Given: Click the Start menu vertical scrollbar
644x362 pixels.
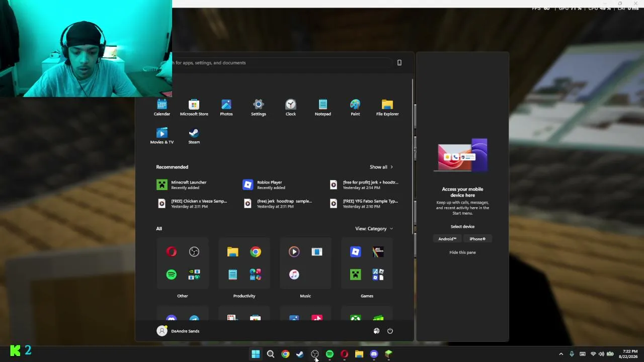Looking at the screenshot, I should coord(413,156).
